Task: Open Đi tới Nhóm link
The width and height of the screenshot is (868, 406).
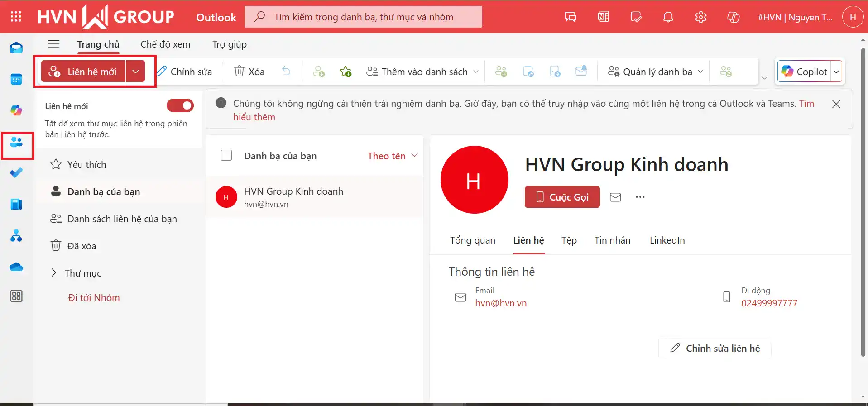Action: click(x=94, y=297)
